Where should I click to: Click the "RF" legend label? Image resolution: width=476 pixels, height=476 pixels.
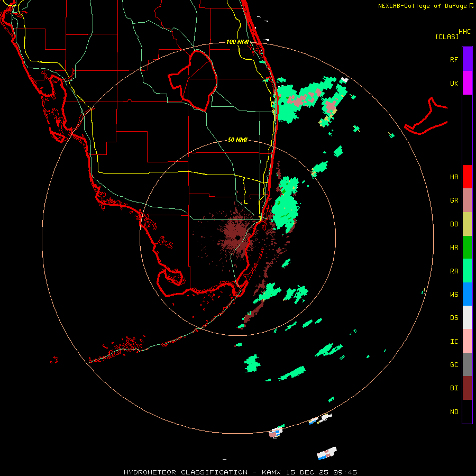[x=454, y=59]
